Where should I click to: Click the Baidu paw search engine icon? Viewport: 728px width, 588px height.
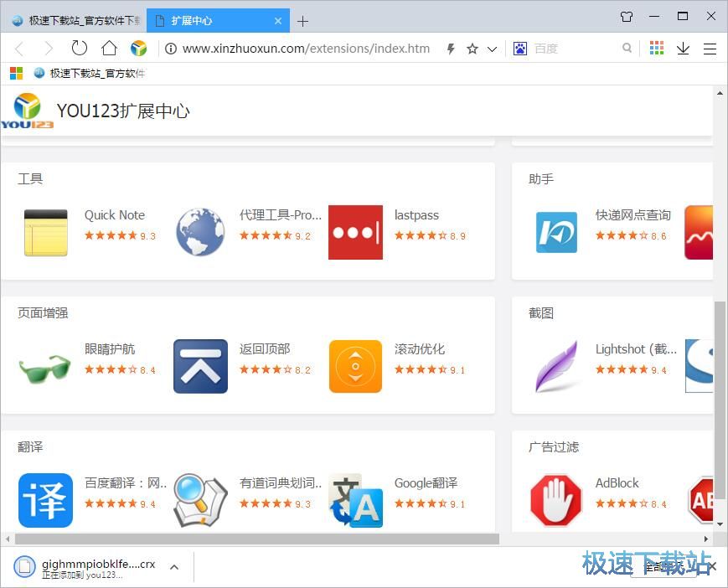[x=520, y=49]
